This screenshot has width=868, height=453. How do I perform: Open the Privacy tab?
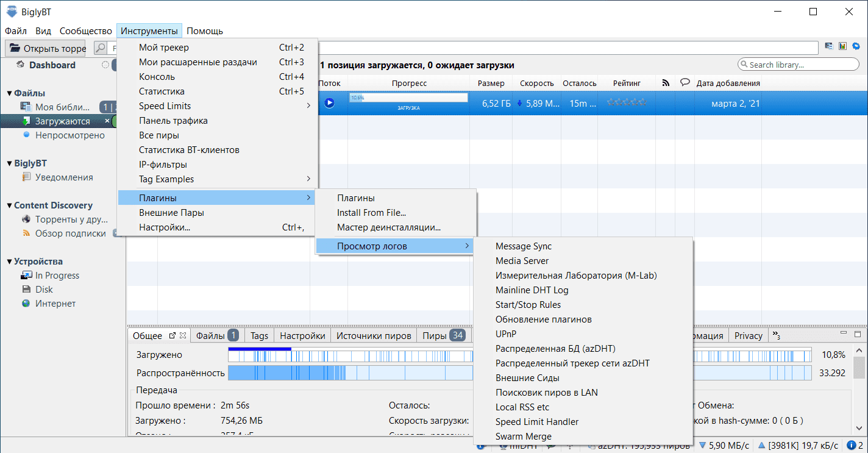click(748, 335)
